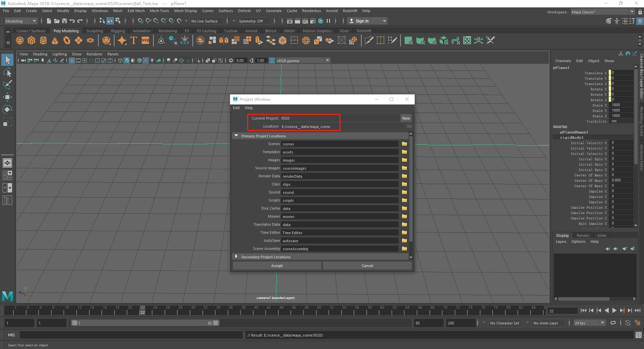Toggle Film Gate display in the viewport toolbar

point(78,60)
